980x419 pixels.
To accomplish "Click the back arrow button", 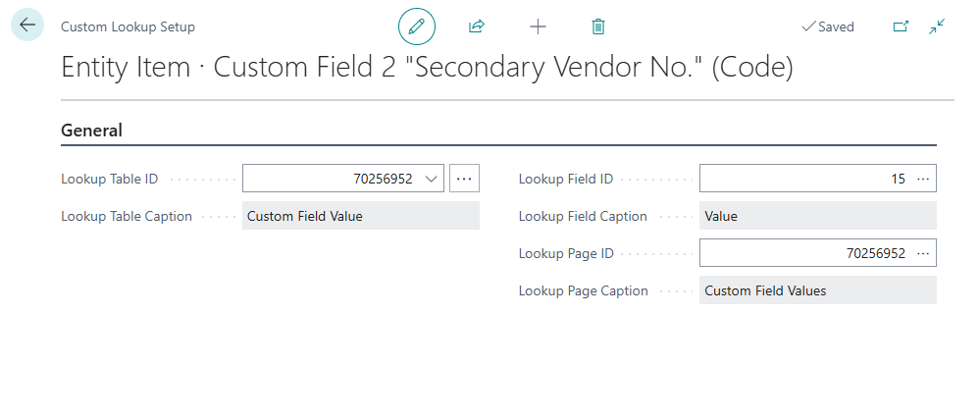I will pyautogui.click(x=27, y=26).
